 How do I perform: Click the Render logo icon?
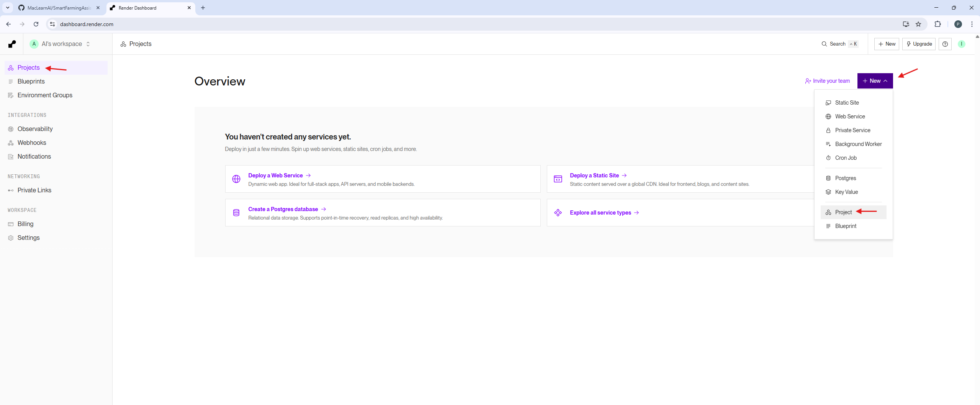click(12, 44)
